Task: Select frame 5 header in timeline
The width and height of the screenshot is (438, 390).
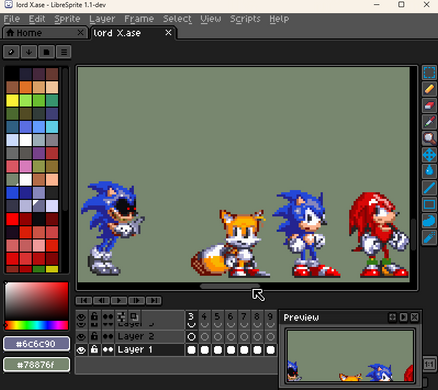Action: (217, 316)
